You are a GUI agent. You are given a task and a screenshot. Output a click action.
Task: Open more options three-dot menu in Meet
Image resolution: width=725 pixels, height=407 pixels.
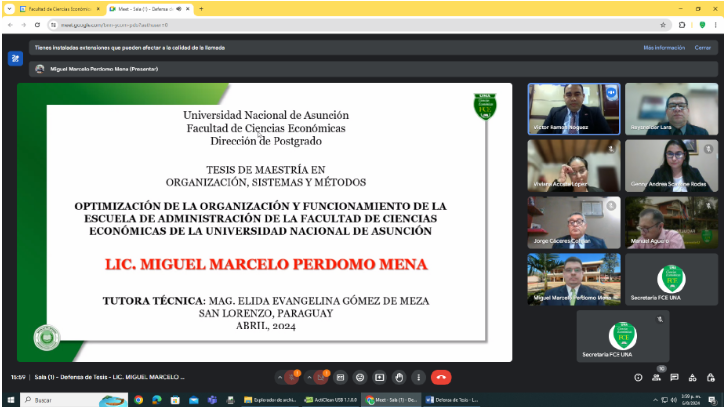point(418,377)
